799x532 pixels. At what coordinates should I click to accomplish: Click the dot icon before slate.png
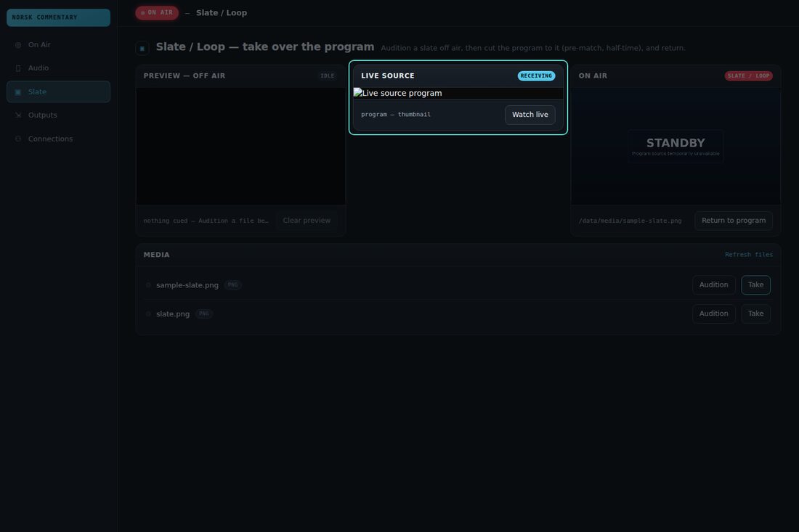[x=148, y=314]
